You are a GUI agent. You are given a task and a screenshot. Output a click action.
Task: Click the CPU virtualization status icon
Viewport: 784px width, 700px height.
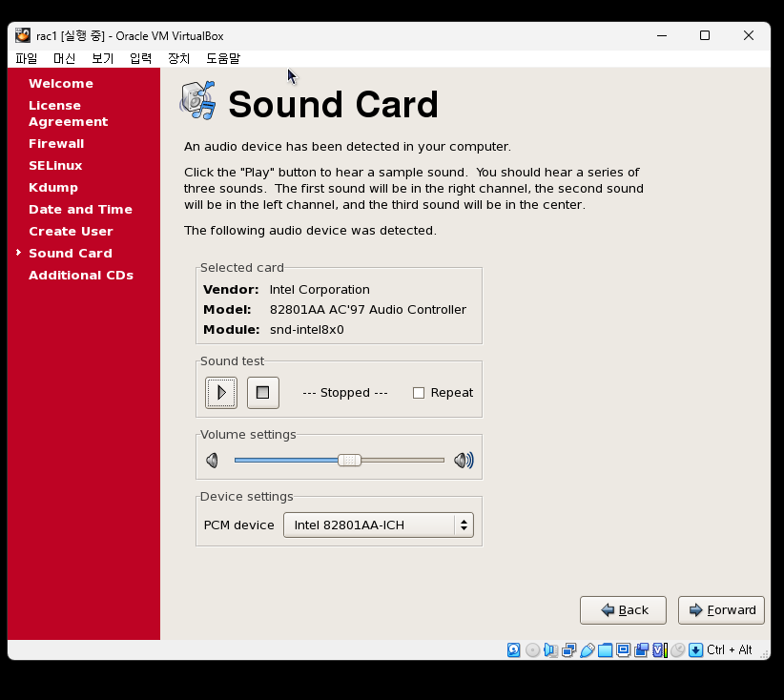(x=660, y=650)
